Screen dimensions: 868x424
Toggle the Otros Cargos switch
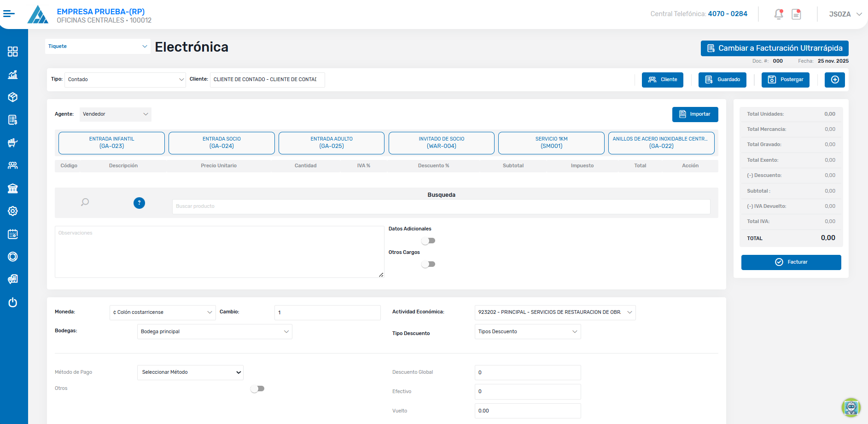click(x=428, y=264)
